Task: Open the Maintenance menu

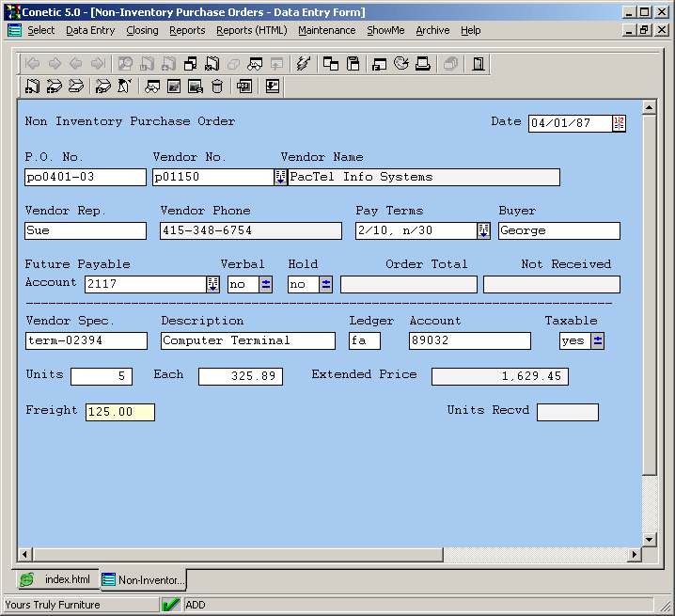Action: tap(326, 30)
